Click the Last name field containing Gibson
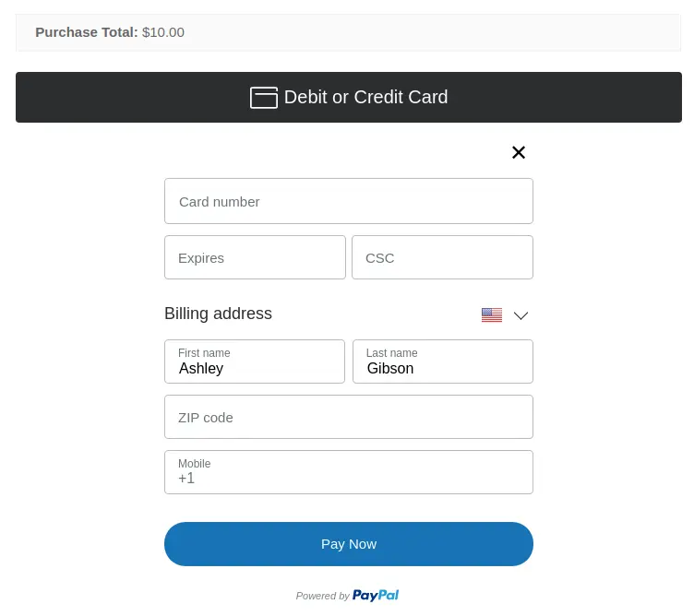Image resolution: width=694 pixels, height=616 pixels. (x=442, y=361)
